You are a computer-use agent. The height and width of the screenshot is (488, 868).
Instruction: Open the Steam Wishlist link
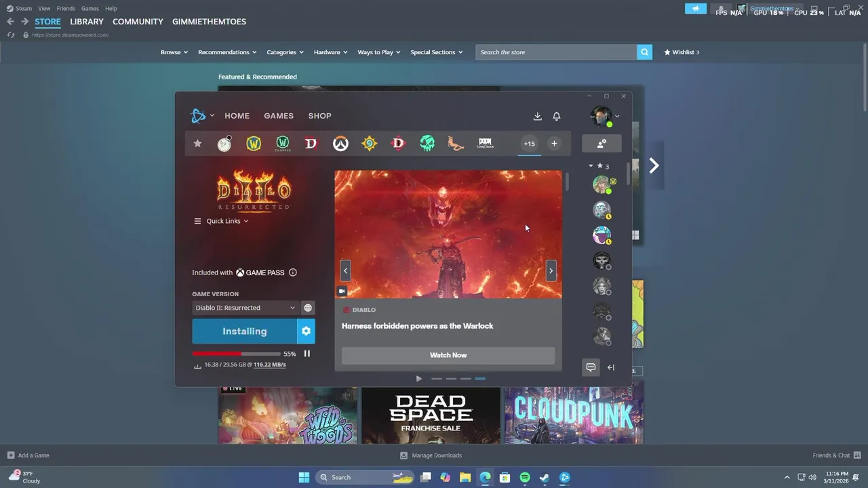click(682, 52)
